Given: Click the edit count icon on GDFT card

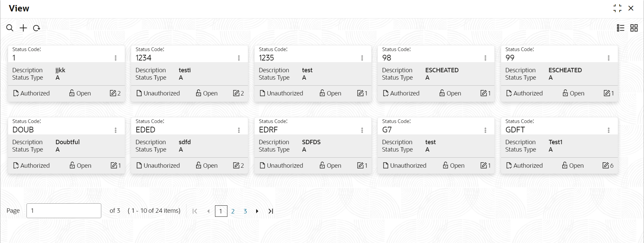Looking at the screenshot, I should [606, 165].
